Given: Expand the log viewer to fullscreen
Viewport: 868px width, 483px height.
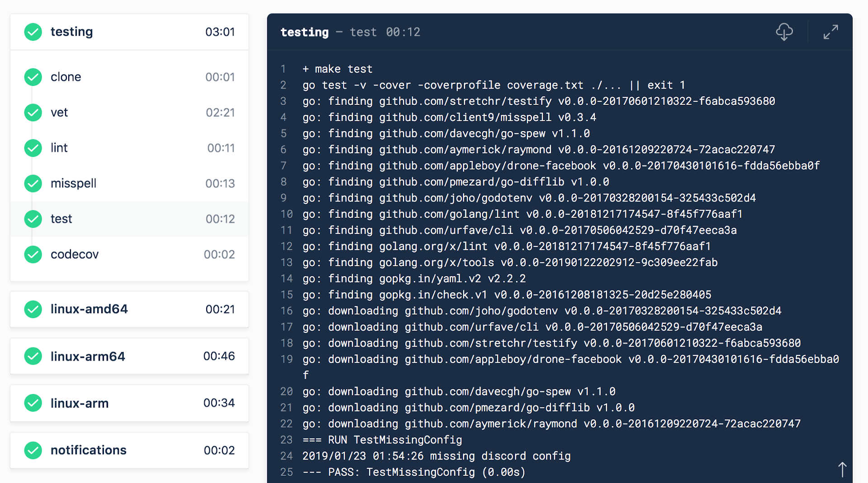Looking at the screenshot, I should click(830, 32).
